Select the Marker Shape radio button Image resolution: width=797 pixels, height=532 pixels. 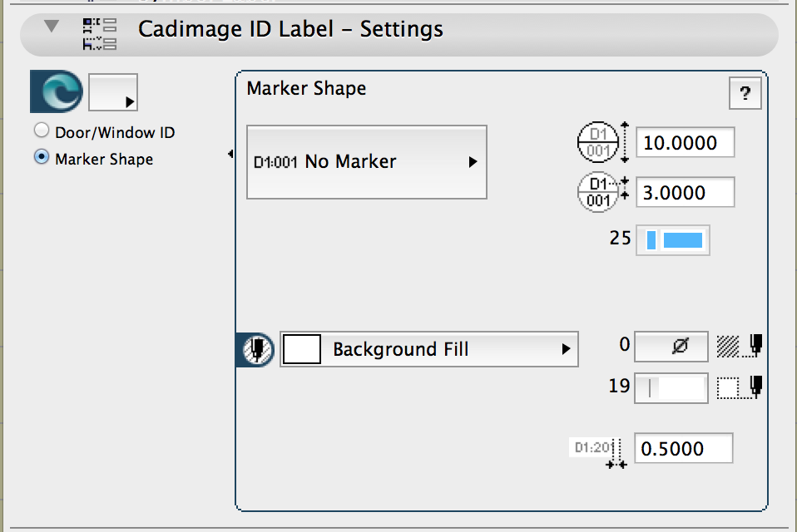click(x=42, y=157)
